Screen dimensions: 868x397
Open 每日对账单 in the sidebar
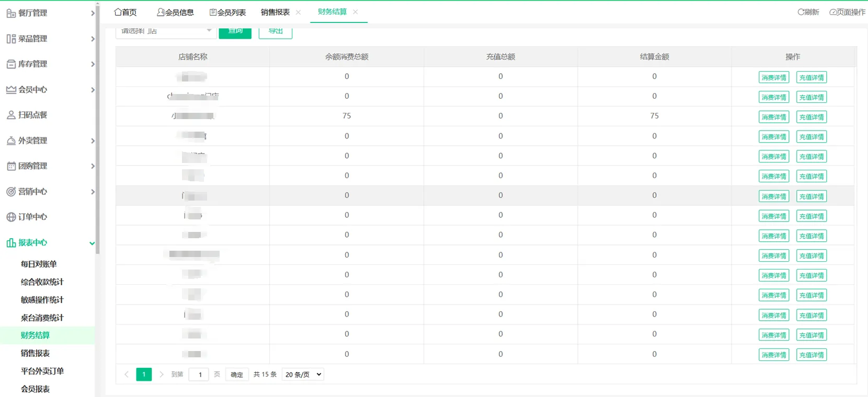pos(39,264)
